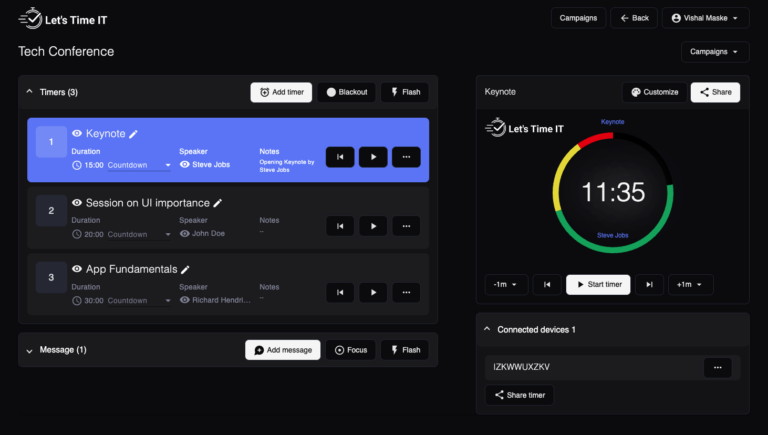Toggle eye icon on Session on UI importance
768x435 pixels.
[x=77, y=203]
